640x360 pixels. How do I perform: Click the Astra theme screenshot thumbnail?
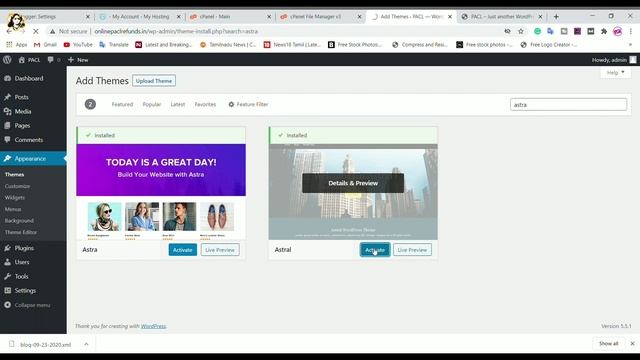click(161, 191)
